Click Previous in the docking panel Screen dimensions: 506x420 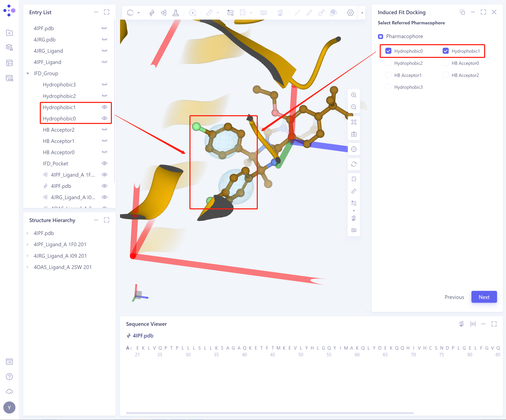click(454, 297)
